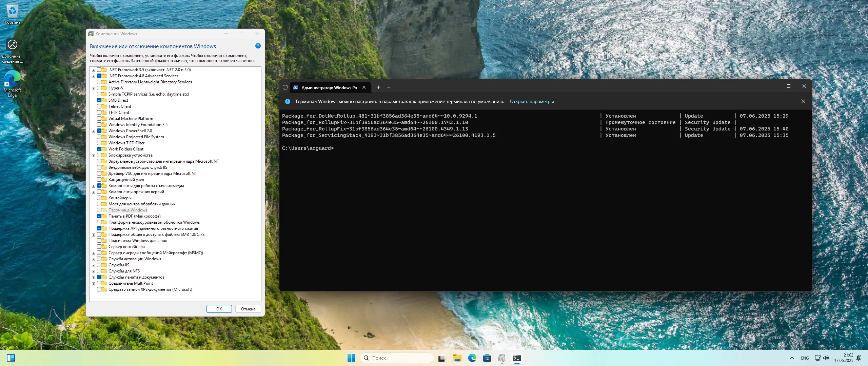Check the Telnet Client component
The width and height of the screenshot is (868, 366).
pos(99,106)
